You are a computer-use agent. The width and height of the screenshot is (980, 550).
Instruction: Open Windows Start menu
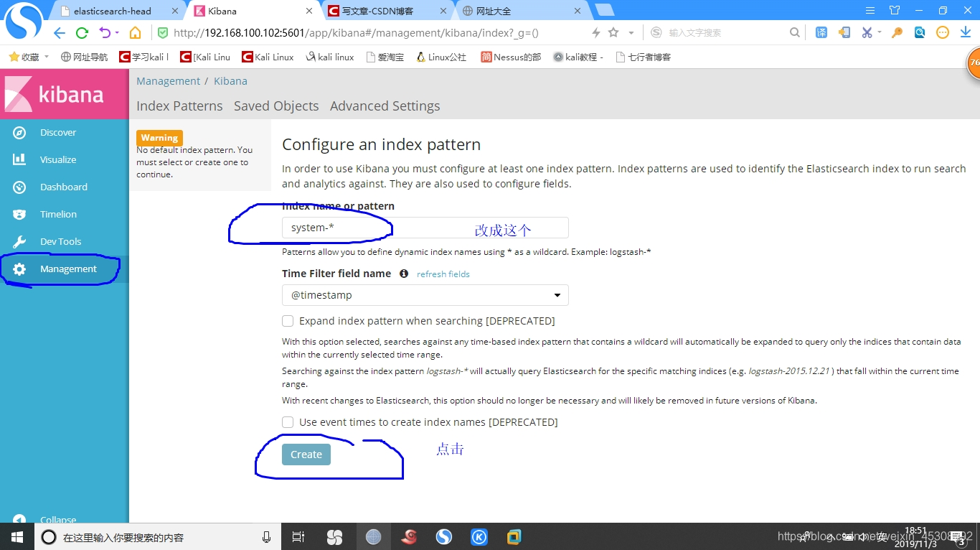click(17, 536)
